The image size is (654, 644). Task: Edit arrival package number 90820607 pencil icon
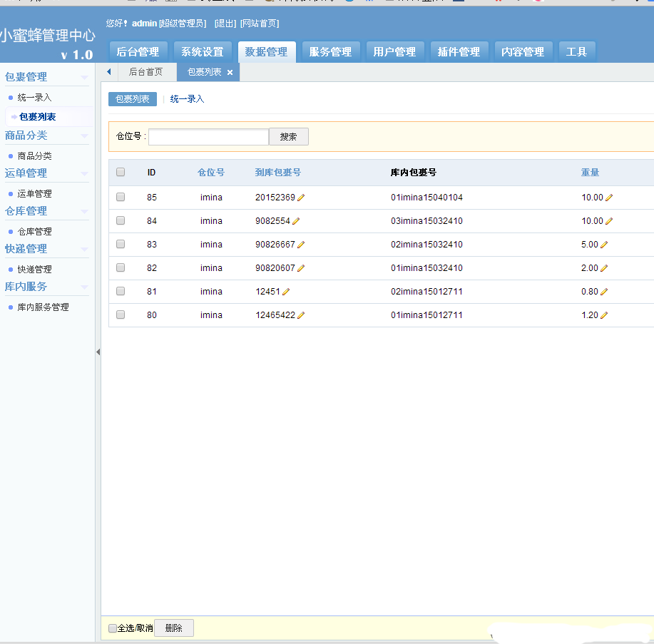301,268
